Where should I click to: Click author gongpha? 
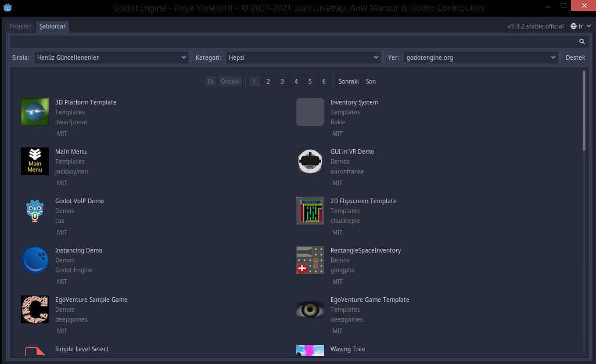(x=343, y=270)
